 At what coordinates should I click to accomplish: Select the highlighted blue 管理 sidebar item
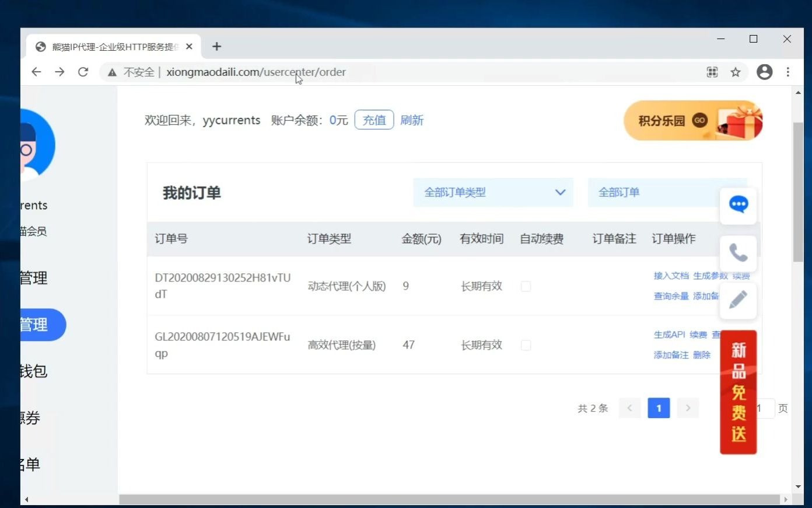[x=43, y=325]
